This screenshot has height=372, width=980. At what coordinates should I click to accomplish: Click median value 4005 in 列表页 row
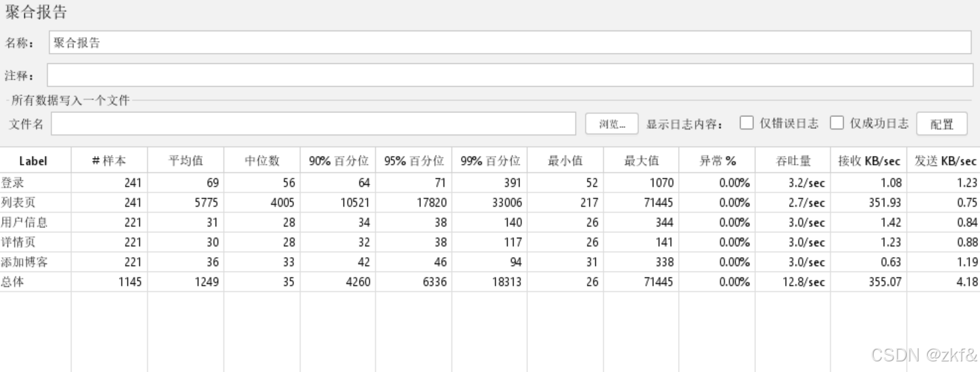pos(282,202)
